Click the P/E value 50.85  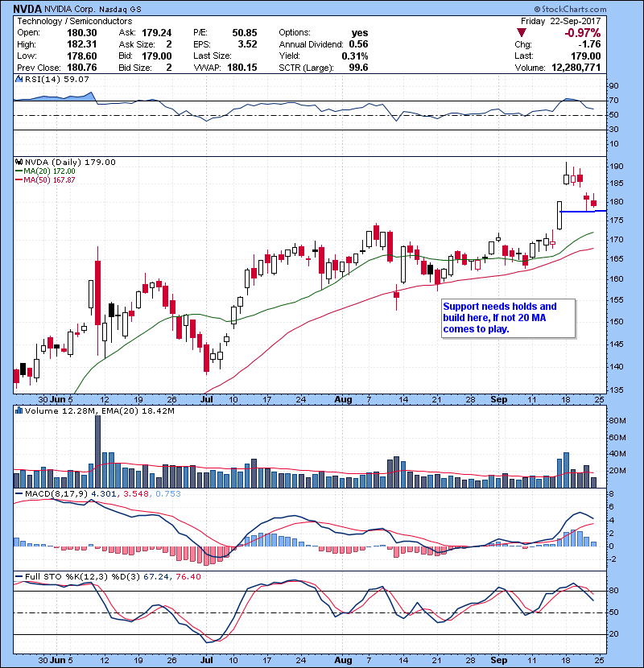[x=244, y=33]
